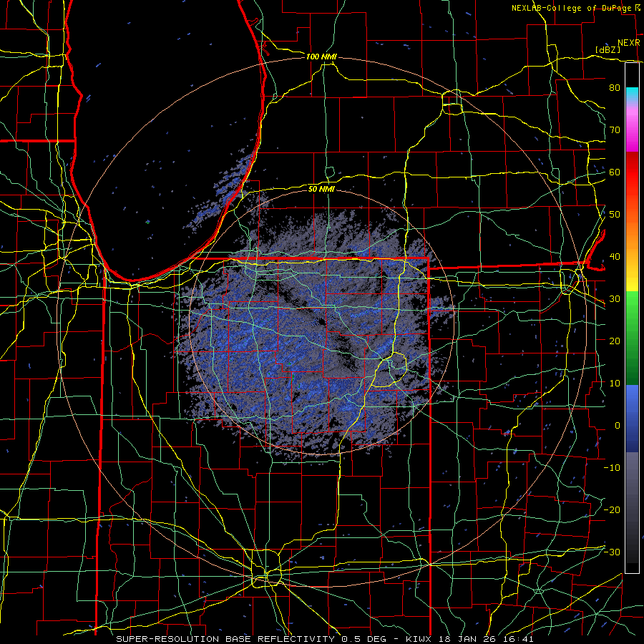Viewport: 644px width, 644px height.
Task: Click the 30 value on dBZ scale
Action: tap(615, 299)
